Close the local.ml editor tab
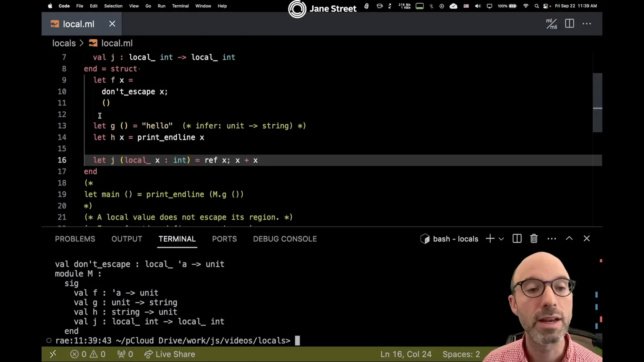Screen dimensions: 644x362 [112, 24]
